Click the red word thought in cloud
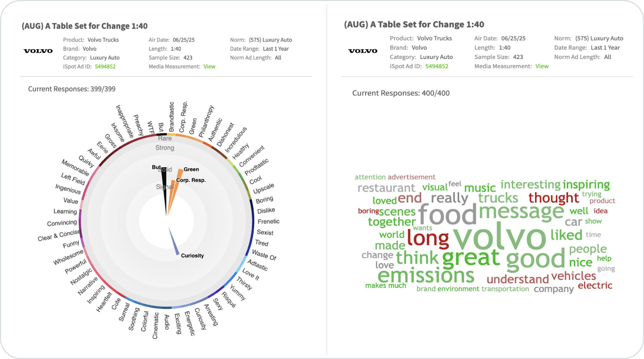Screen dimensions: 644x359 click(554, 198)
